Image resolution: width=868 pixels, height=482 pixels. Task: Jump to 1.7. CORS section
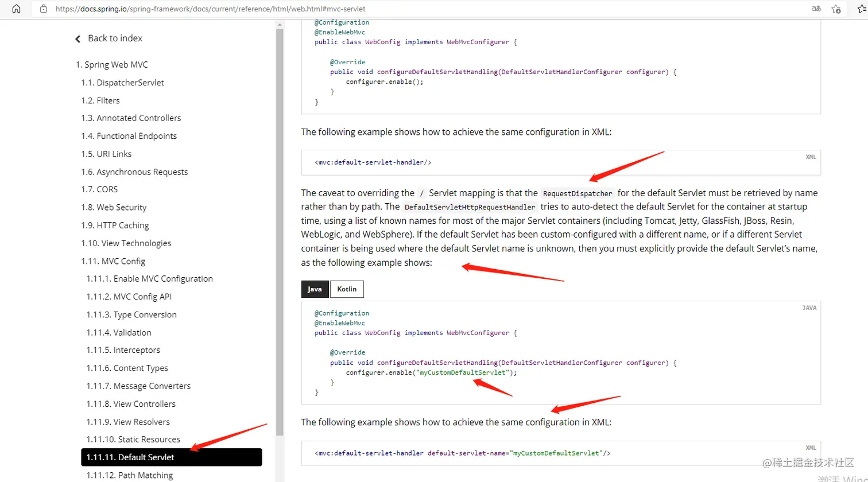pyautogui.click(x=99, y=189)
